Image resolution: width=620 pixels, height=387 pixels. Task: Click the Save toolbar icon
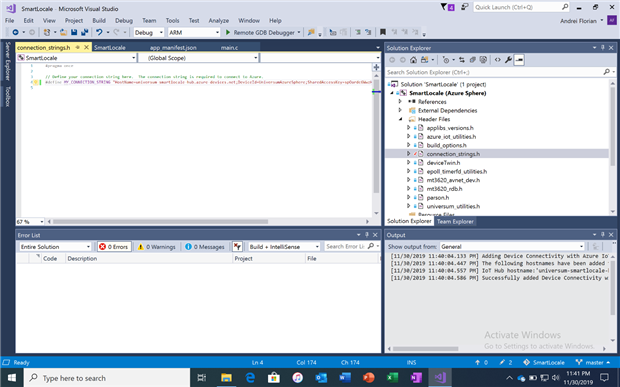(74, 32)
